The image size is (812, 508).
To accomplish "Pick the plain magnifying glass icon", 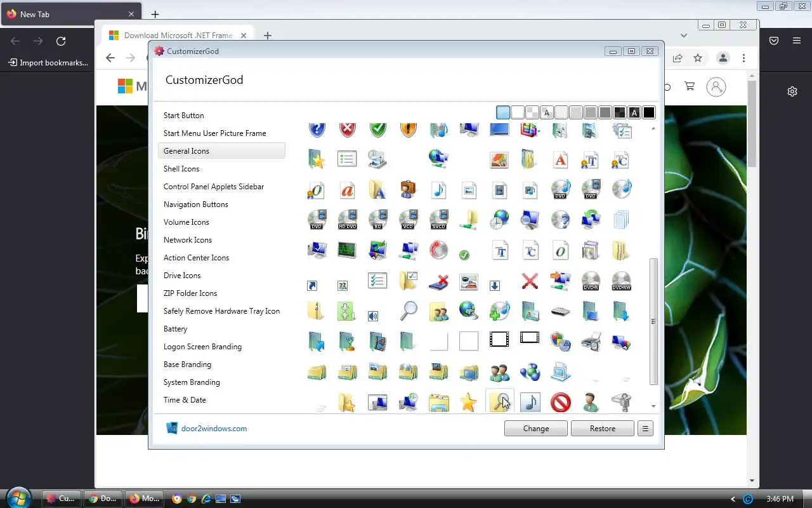I will tap(409, 311).
